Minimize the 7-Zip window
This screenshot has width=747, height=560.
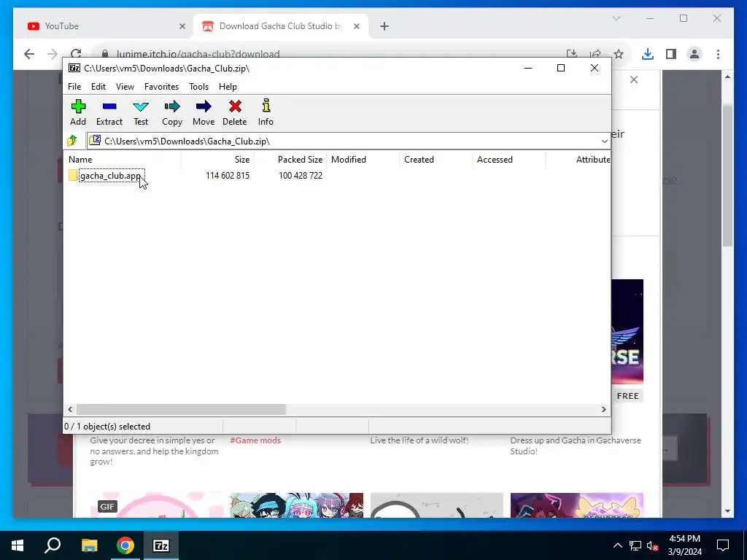[x=528, y=68]
